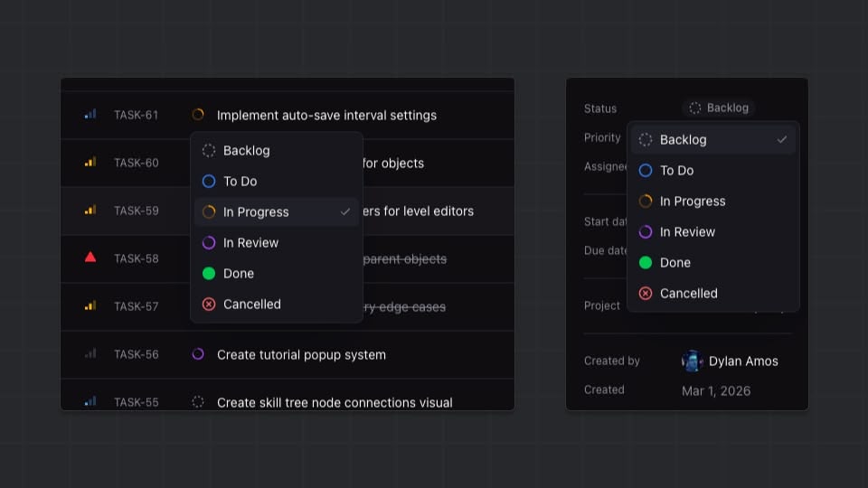Click the blue priority bars icon for TASK-55

pos(90,401)
